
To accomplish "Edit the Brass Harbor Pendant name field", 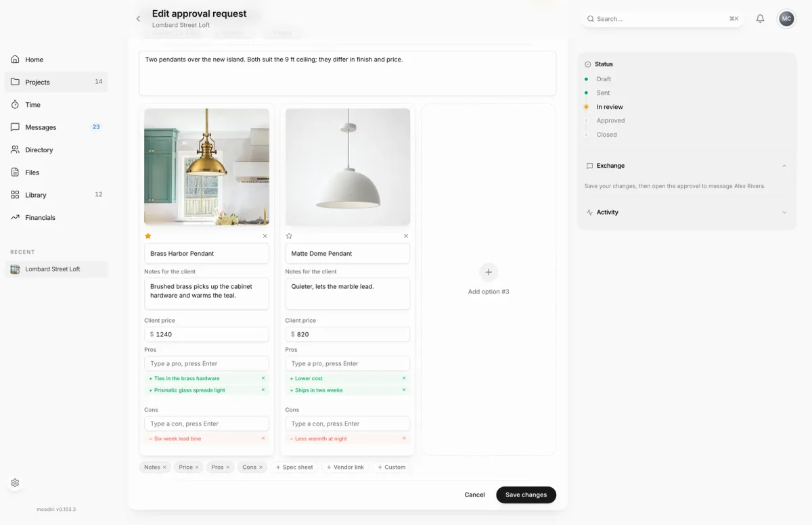I will (x=206, y=254).
